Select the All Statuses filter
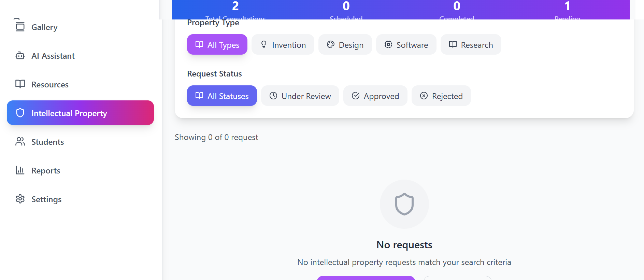 click(222, 96)
